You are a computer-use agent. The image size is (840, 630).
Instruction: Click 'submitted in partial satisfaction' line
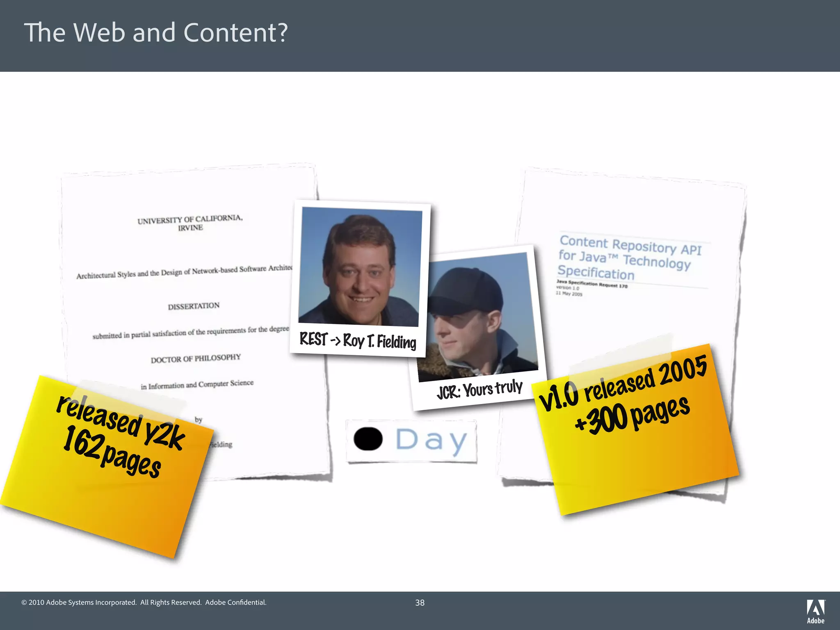point(191,333)
